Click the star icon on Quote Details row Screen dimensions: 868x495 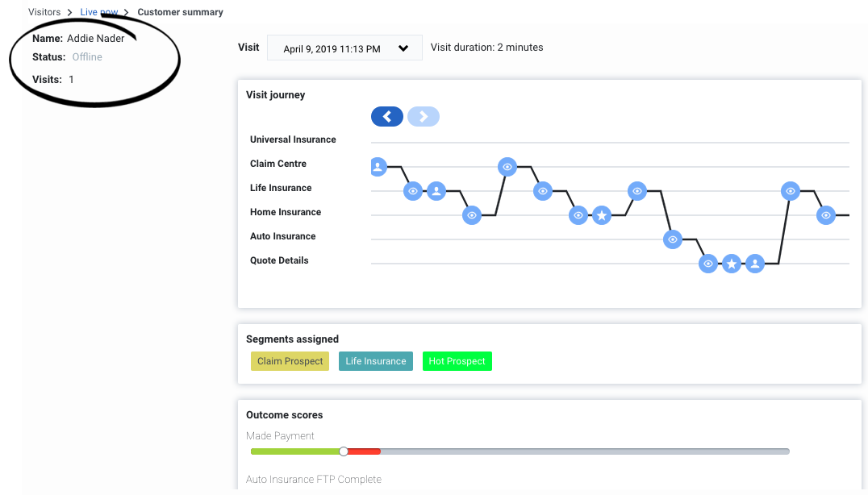coord(732,264)
